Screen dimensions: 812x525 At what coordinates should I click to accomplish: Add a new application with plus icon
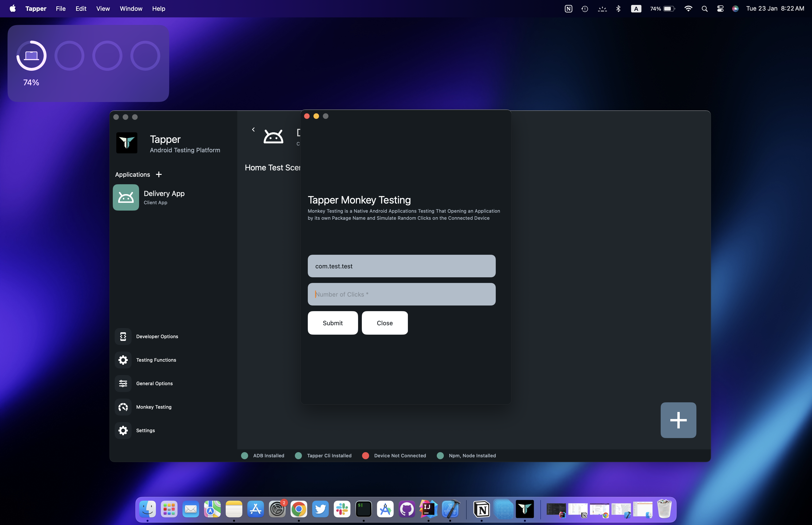[x=159, y=175]
